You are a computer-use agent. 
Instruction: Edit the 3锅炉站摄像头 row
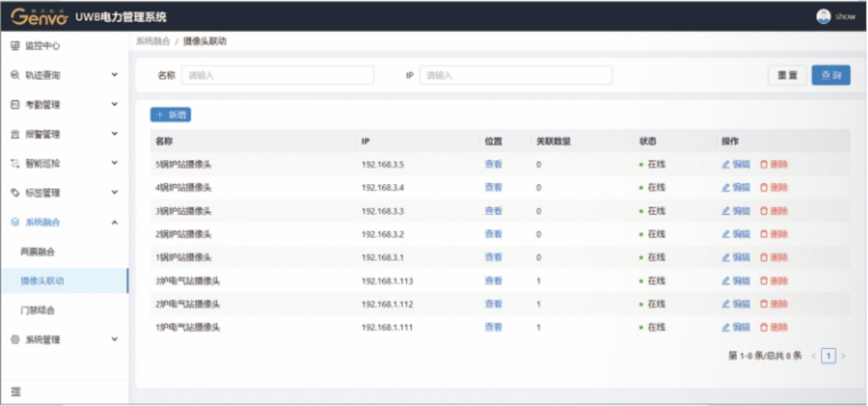point(736,211)
